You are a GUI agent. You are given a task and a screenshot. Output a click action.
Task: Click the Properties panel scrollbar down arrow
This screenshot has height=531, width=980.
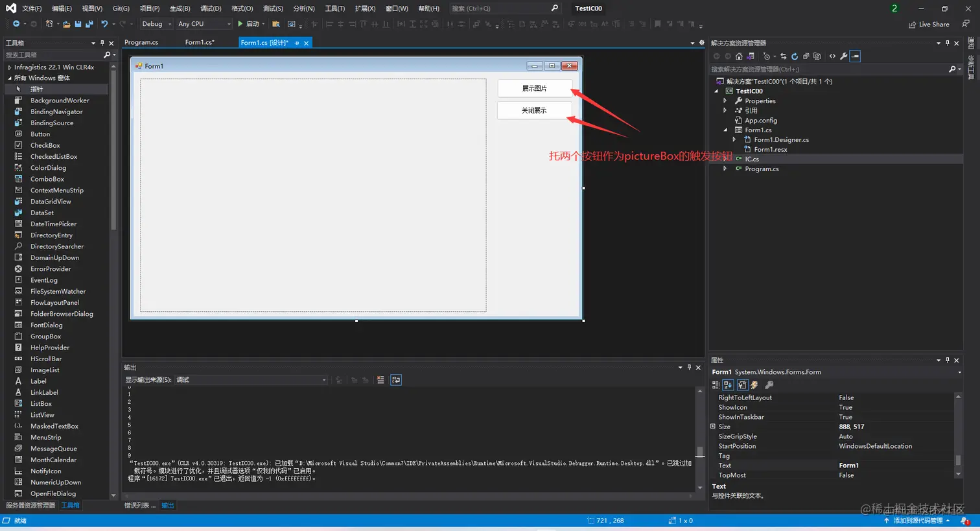[959, 475]
